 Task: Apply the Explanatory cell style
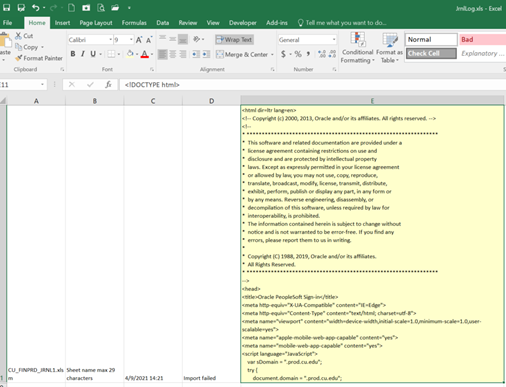(482, 53)
